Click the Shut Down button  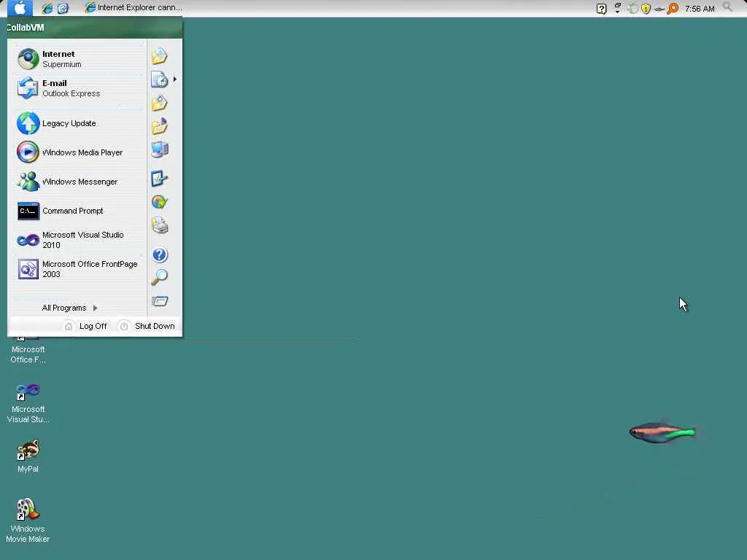coord(147,326)
